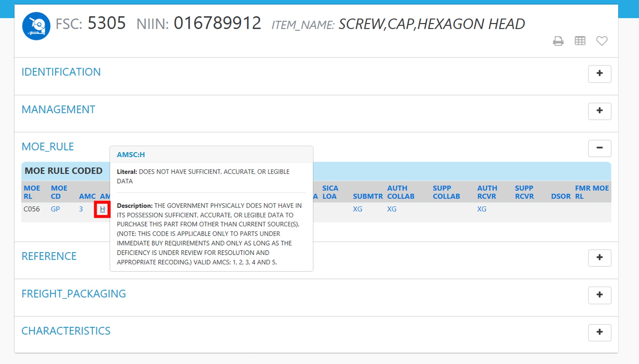The height and width of the screenshot is (364, 639).
Task: Print this item record
Action: pyautogui.click(x=558, y=41)
